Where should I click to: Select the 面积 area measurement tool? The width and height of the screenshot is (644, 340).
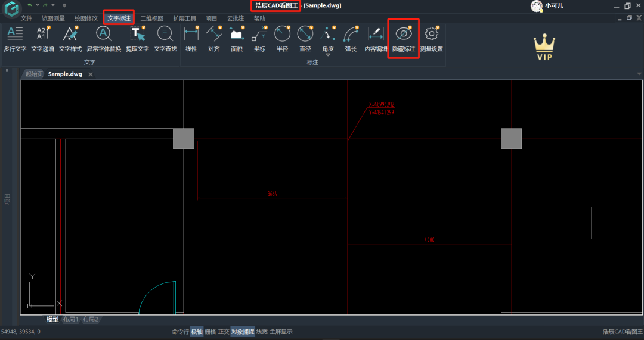point(237,39)
